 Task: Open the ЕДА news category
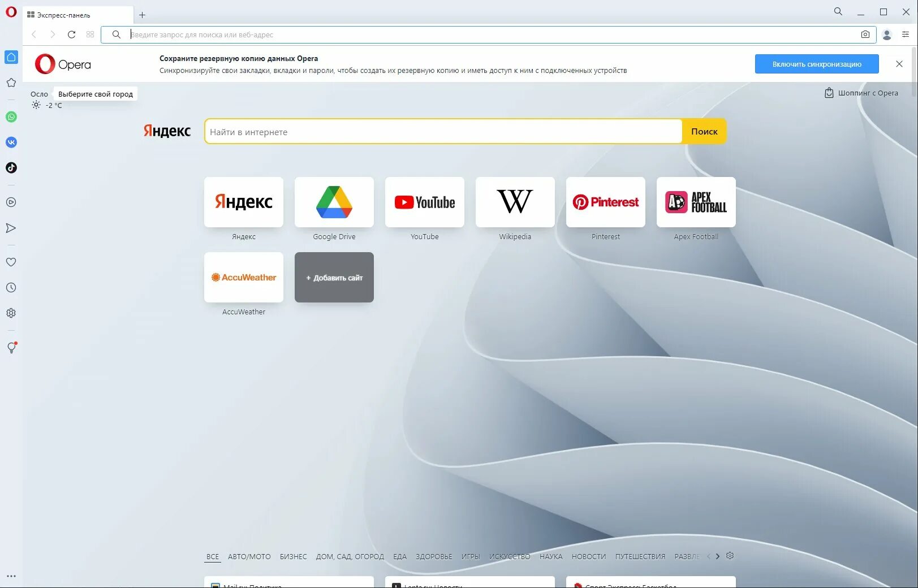400,557
